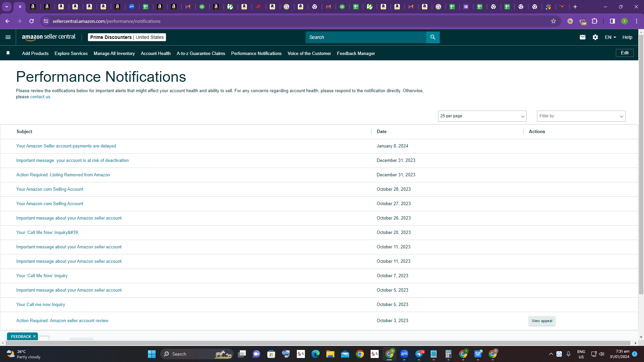Open the Account Health page
Viewport: 644px width, 362px height.
[156, 53]
